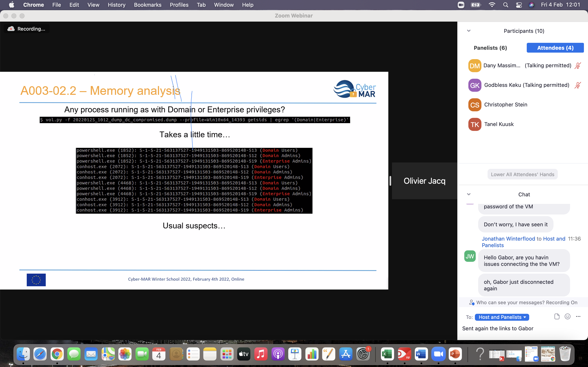Toggle Dany Massim's muted microphone icon

pyautogui.click(x=578, y=65)
